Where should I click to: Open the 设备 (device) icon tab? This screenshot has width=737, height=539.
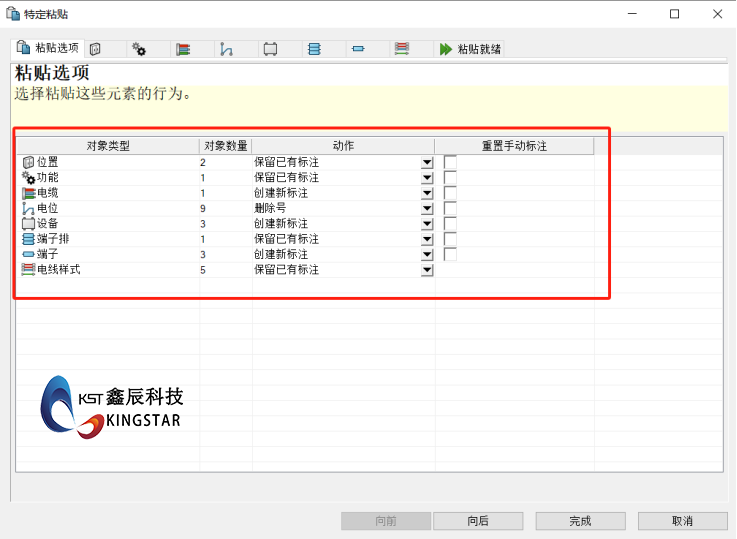270,49
